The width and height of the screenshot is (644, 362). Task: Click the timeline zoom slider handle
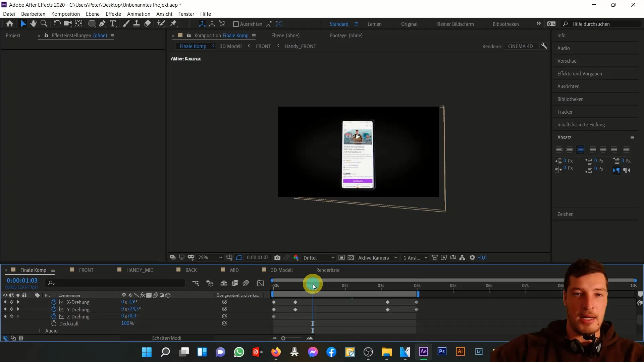(x=283, y=339)
